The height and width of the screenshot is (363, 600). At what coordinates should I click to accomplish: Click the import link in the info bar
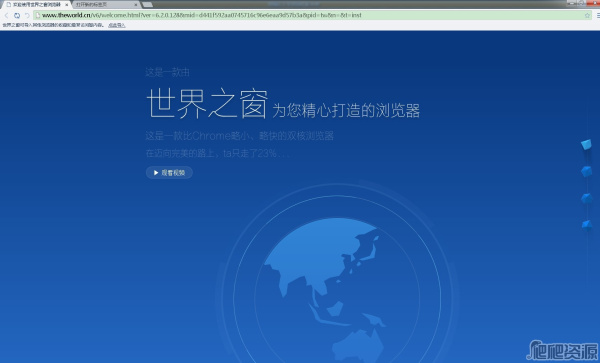(x=117, y=25)
